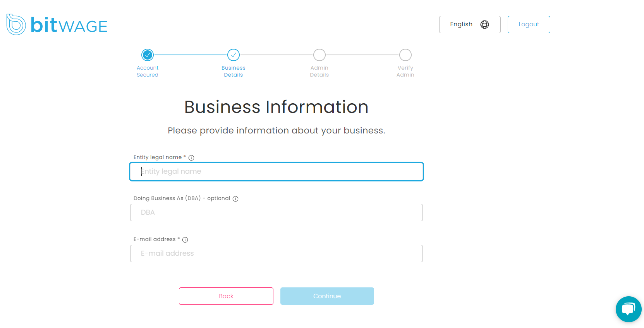This screenshot has height=328, width=644.
Task: Focus the Entity legal name field
Action: 276,172
